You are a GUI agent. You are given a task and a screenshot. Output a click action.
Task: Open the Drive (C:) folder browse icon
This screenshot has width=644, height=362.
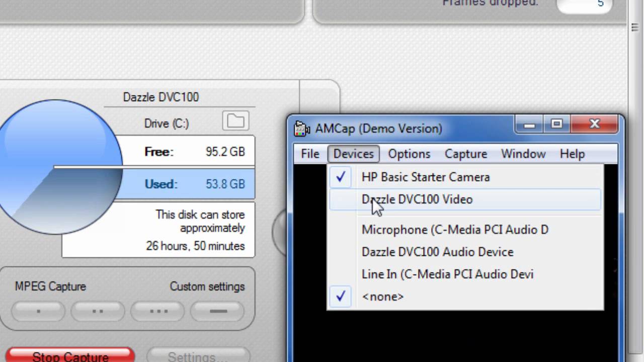[235, 121]
